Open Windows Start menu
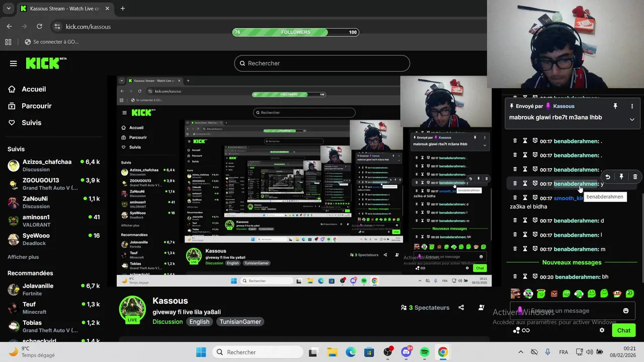This screenshot has height=362, width=644. 201,352
